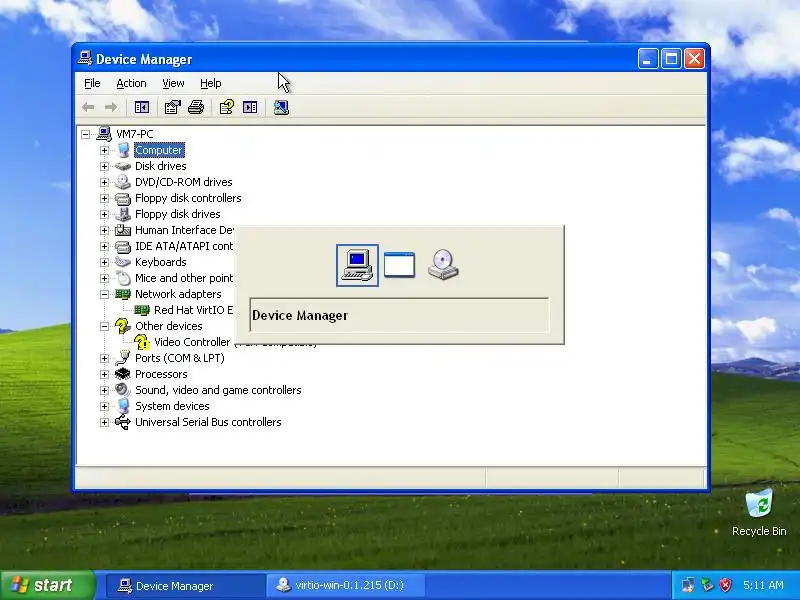800x600 pixels.
Task: Click virtio-win-0.1.215 (D:) taskbar button
Action: coord(346,585)
